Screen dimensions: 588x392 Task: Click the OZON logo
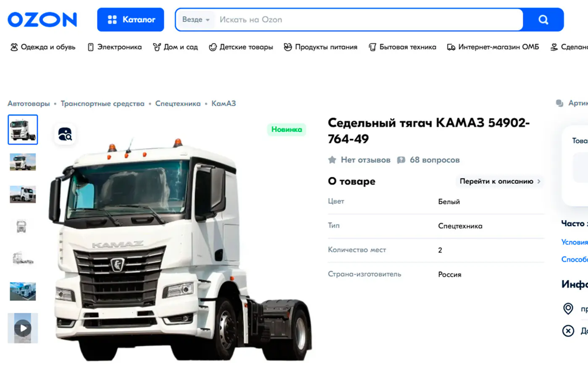(42, 20)
